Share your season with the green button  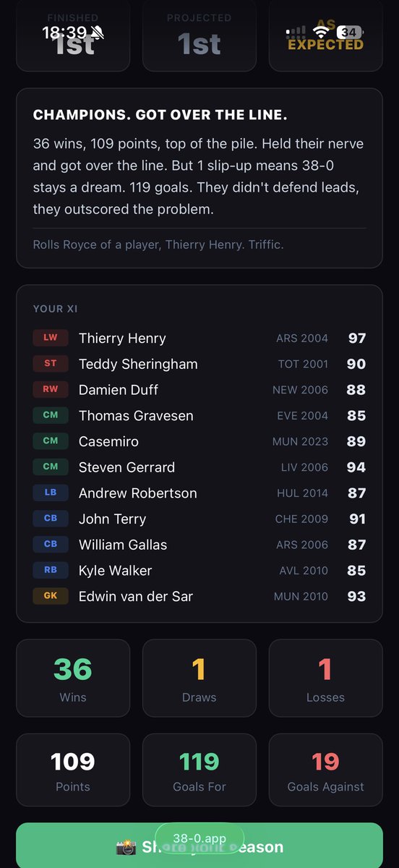point(199,846)
